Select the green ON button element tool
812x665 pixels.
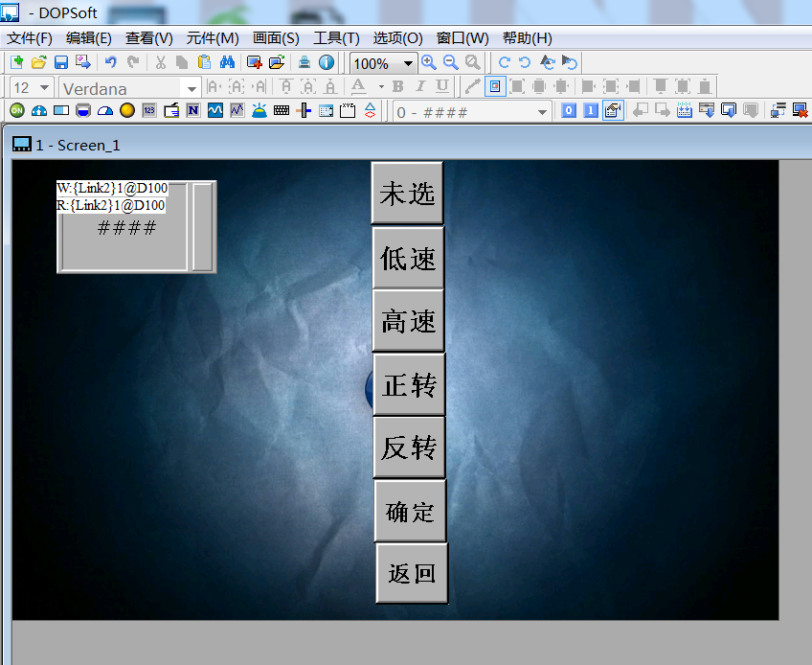tap(16, 111)
